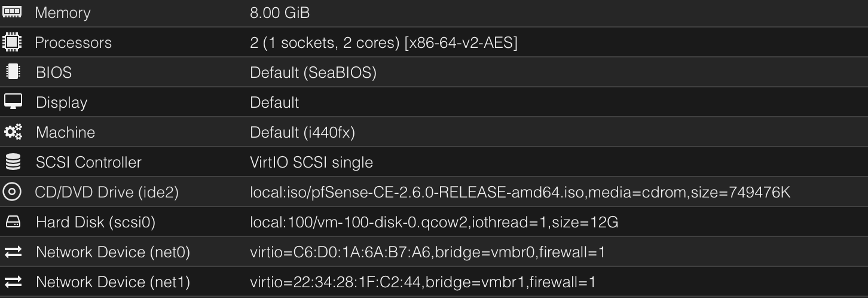
Task: Click the Processors CPU chip icon
Action: pyautogui.click(x=12, y=42)
